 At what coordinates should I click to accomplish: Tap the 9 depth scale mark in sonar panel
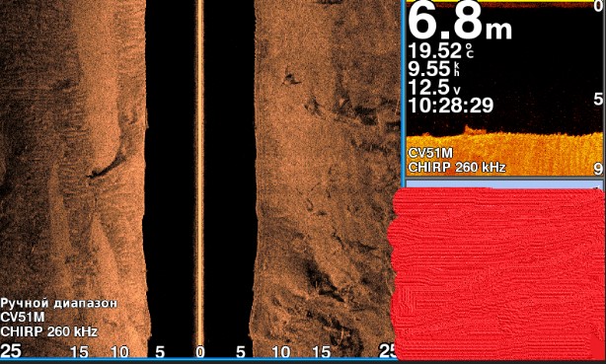coord(598,169)
